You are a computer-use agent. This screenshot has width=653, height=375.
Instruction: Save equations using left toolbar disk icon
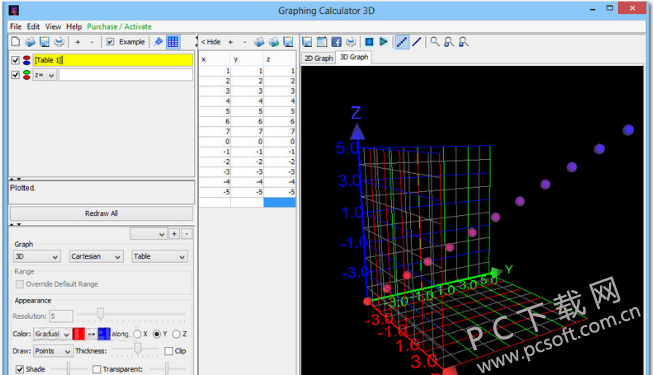(x=45, y=42)
